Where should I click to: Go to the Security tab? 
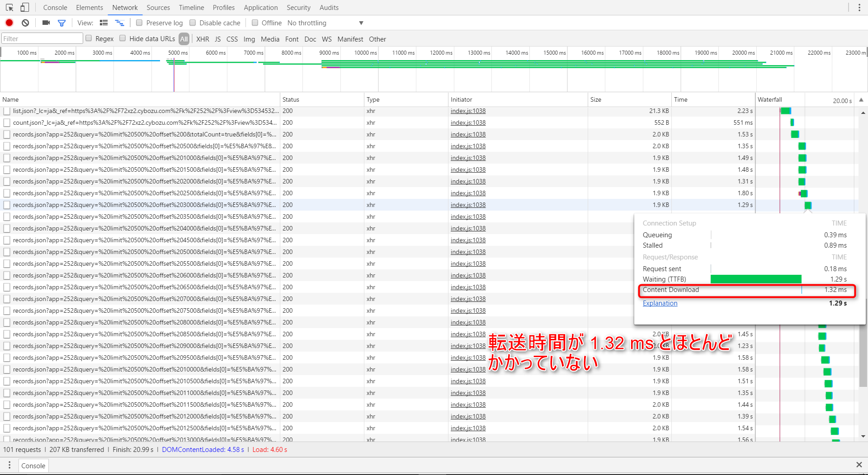click(298, 8)
